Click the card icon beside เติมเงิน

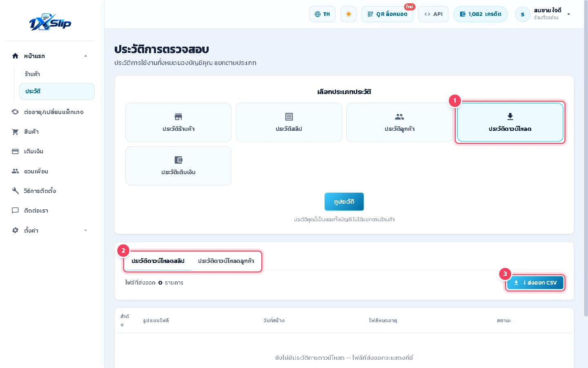pos(16,151)
